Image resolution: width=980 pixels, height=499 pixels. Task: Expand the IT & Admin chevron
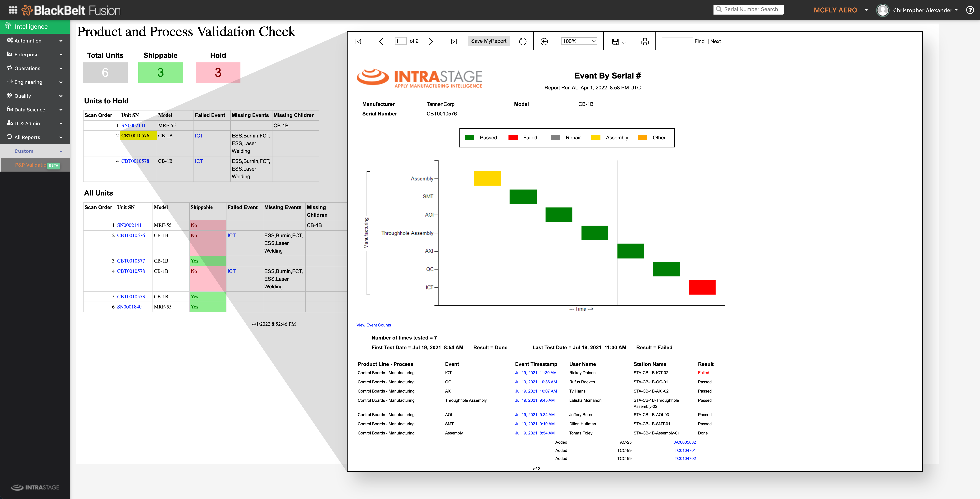pos(61,124)
